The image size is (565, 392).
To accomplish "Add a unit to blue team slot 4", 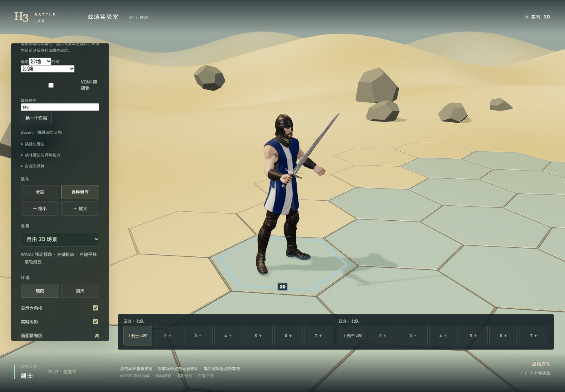I will click(228, 336).
